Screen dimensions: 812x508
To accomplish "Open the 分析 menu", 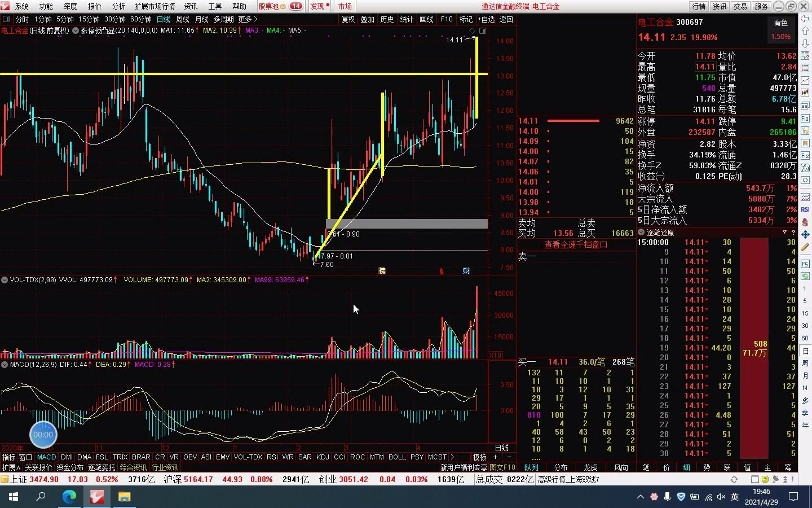I will tap(118, 6).
